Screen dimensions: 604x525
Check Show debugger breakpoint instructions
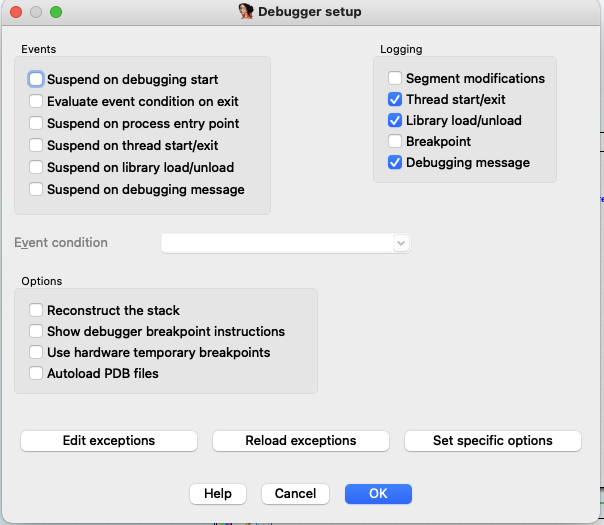pos(36,331)
